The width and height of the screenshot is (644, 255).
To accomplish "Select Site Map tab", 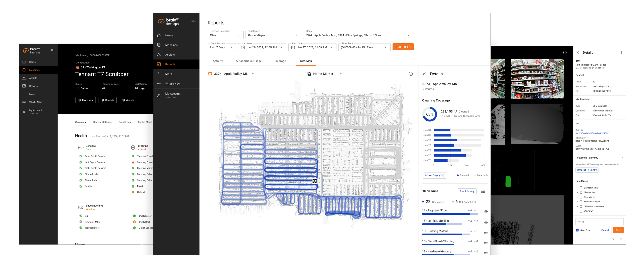I will click(306, 61).
